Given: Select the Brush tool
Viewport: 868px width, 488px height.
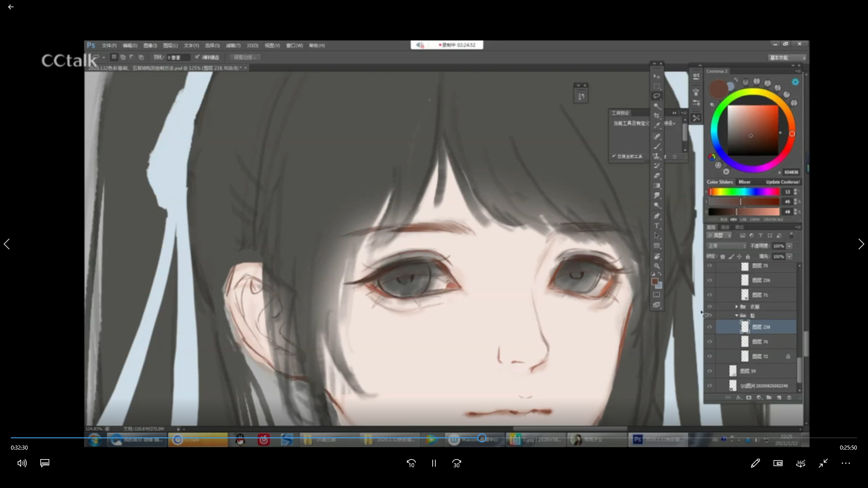Looking at the screenshot, I should coord(657,146).
